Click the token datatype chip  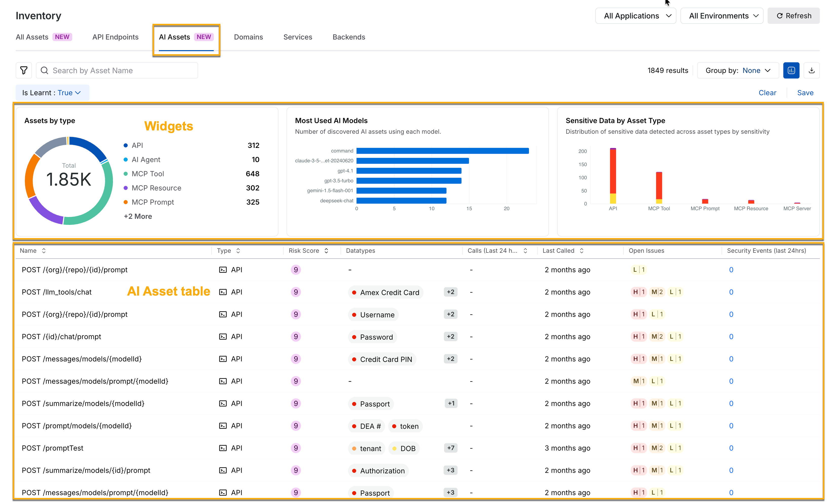405,426
